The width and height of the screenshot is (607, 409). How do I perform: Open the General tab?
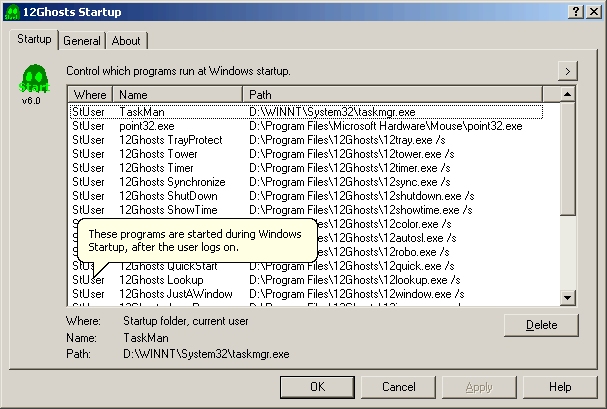pos(82,41)
